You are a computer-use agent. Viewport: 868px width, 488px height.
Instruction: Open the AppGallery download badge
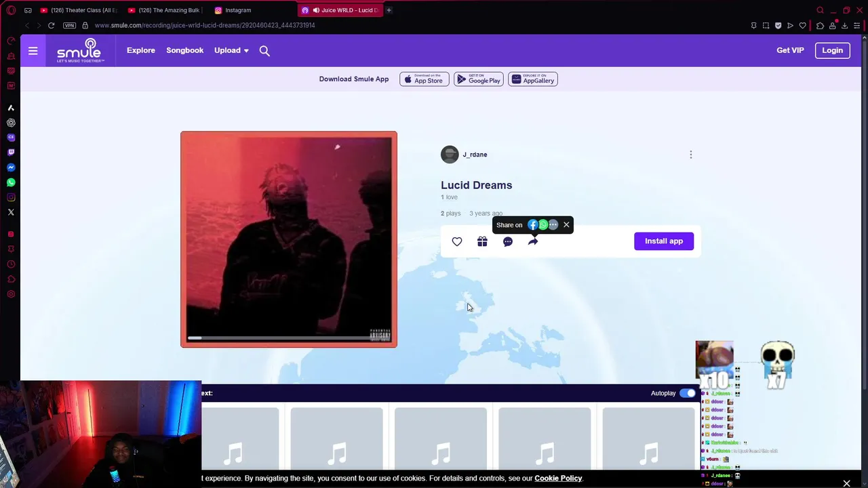(x=533, y=79)
